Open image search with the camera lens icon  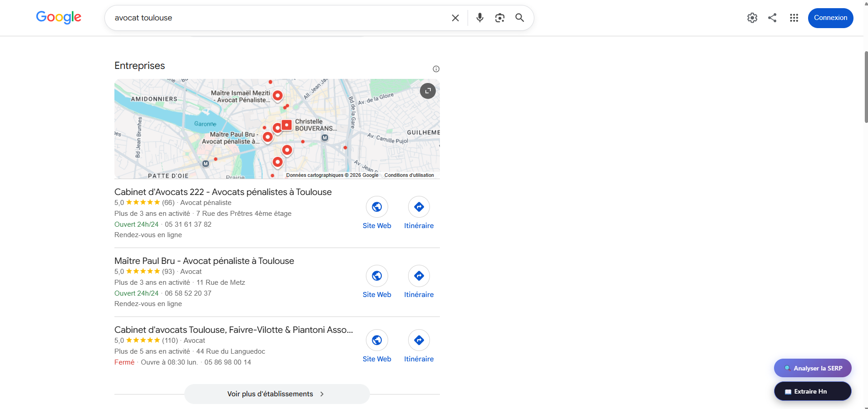(500, 18)
